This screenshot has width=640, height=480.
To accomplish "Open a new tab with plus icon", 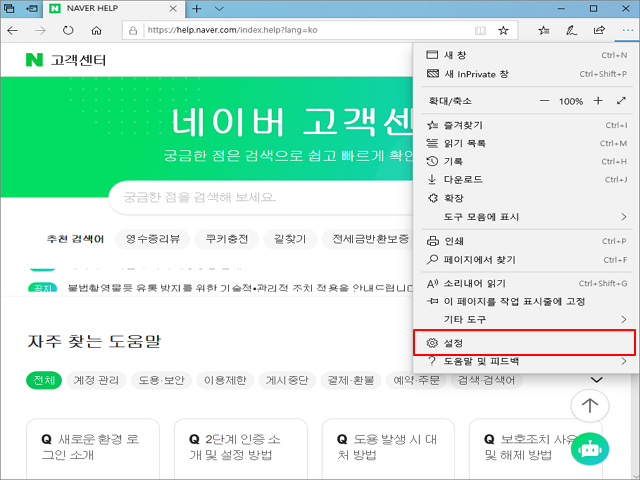I will click(x=197, y=9).
